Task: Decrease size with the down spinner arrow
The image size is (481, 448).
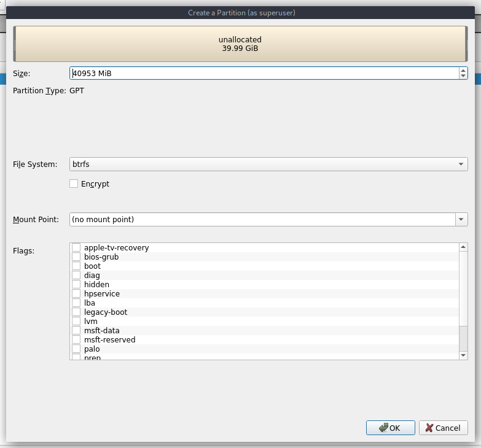Action: [463, 77]
